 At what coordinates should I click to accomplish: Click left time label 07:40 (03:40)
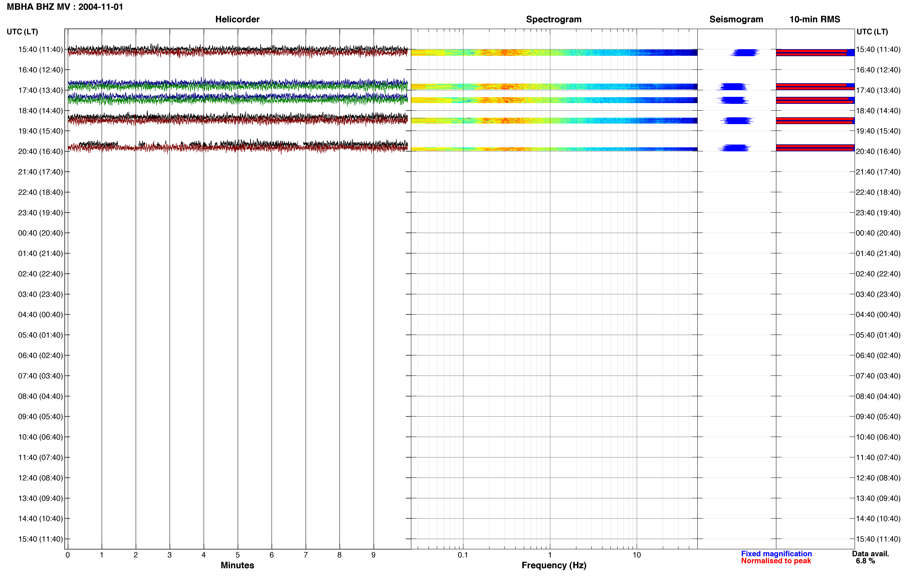(x=41, y=376)
